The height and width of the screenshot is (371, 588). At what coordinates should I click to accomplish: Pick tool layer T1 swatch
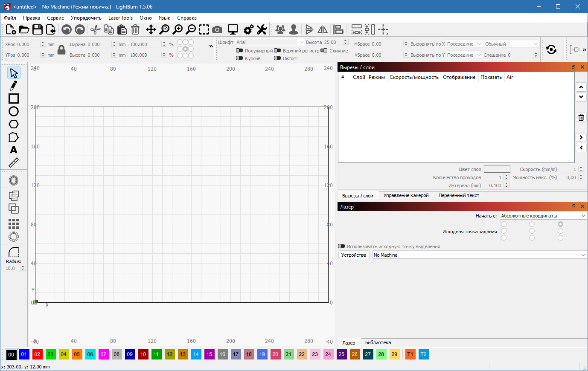point(410,354)
